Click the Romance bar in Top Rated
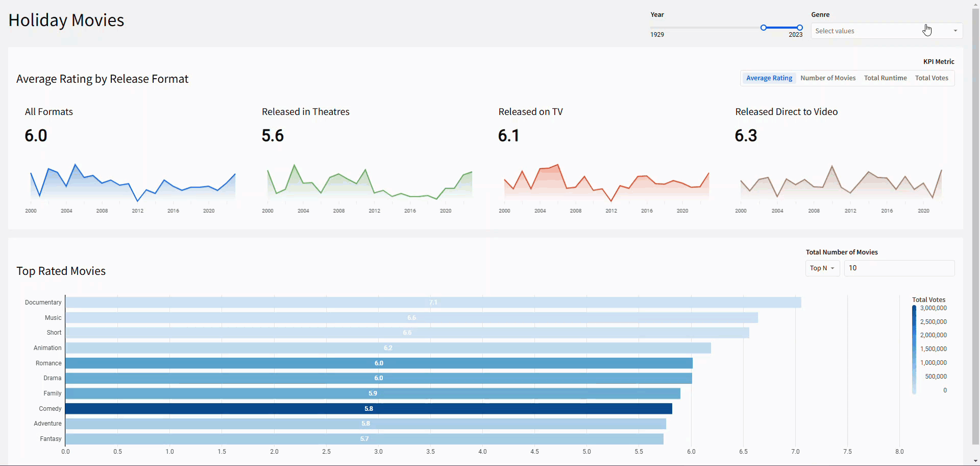The height and width of the screenshot is (466, 980). pyautogui.click(x=379, y=363)
